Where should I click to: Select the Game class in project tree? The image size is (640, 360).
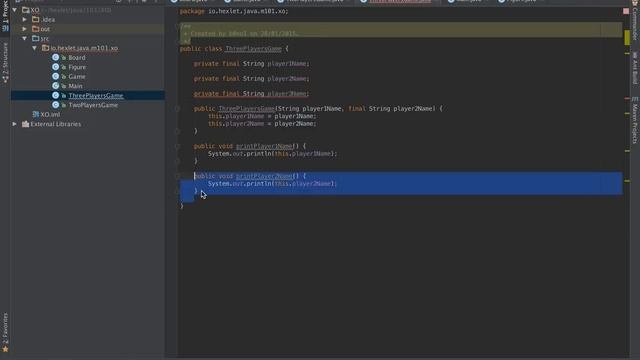[77, 76]
